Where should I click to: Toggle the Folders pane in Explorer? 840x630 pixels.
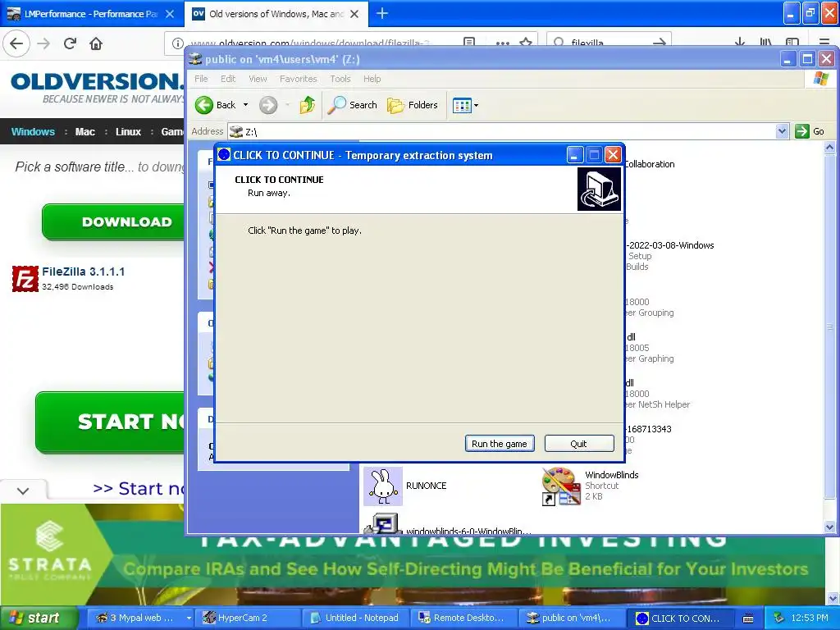click(x=413, y=105)
